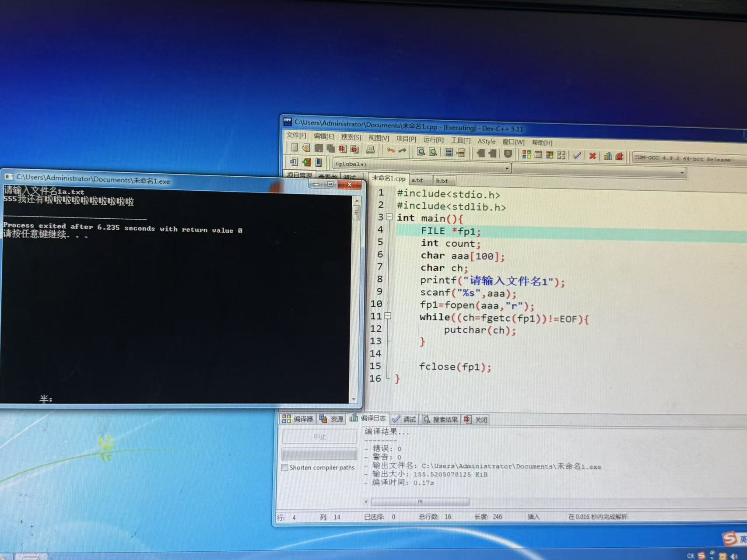Click the Compile and Run icon
The width and height of the screenshot is (747, 560).
[550, 155]
